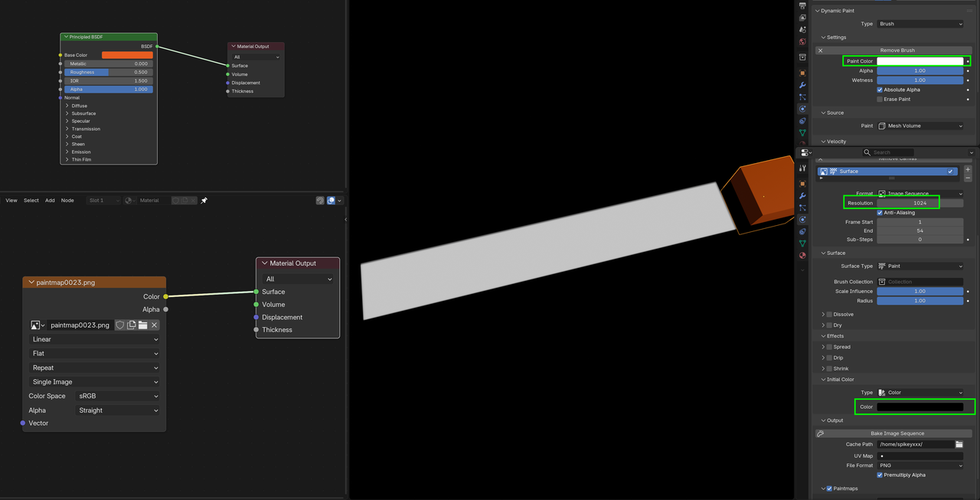Click the Resolution field showing 1024
Viewport: 980px width, 500px height.
tap(919, 202)
